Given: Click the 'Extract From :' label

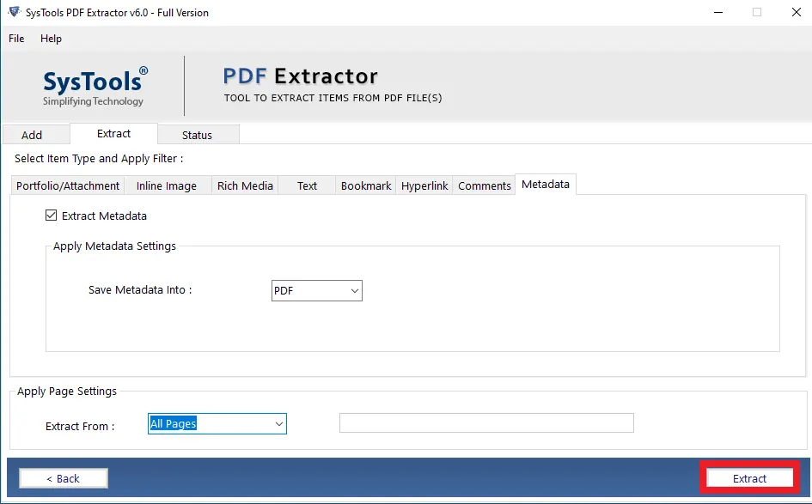Looking at the screenshot, I should click(x=80, y=427).
